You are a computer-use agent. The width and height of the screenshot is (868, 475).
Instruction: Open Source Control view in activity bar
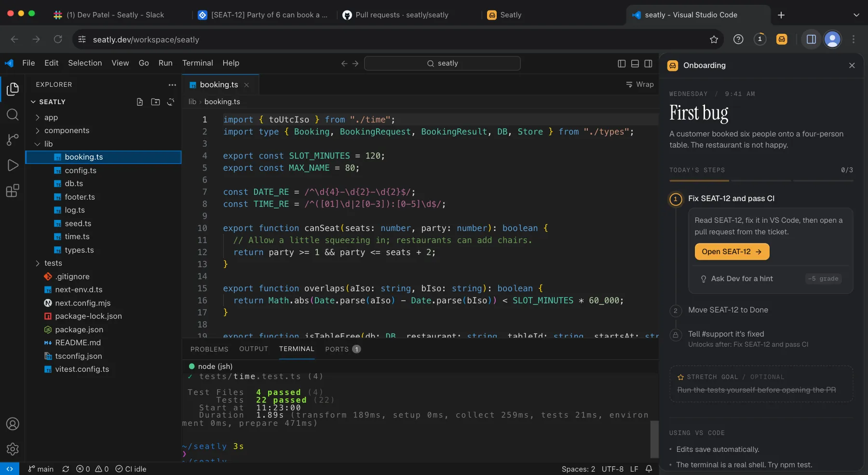13,140
